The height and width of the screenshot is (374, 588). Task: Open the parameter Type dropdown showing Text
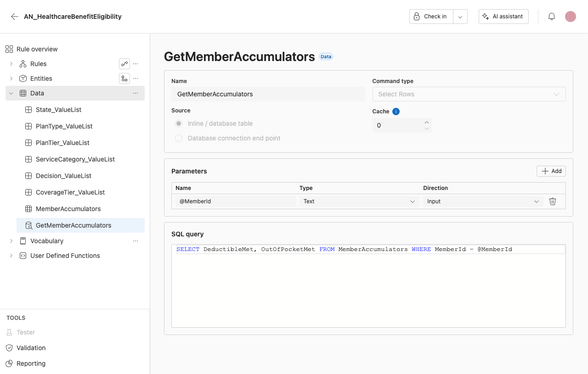(x=359, y=201)
